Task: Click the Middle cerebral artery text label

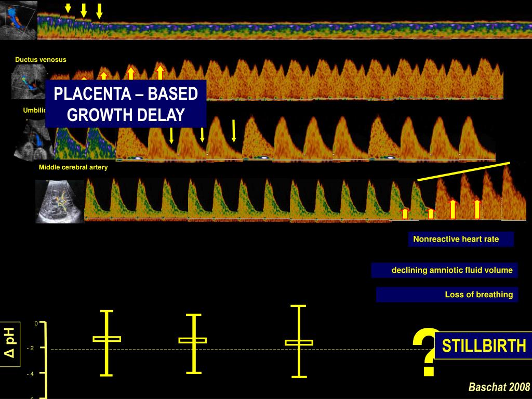Action: point(73,167)
